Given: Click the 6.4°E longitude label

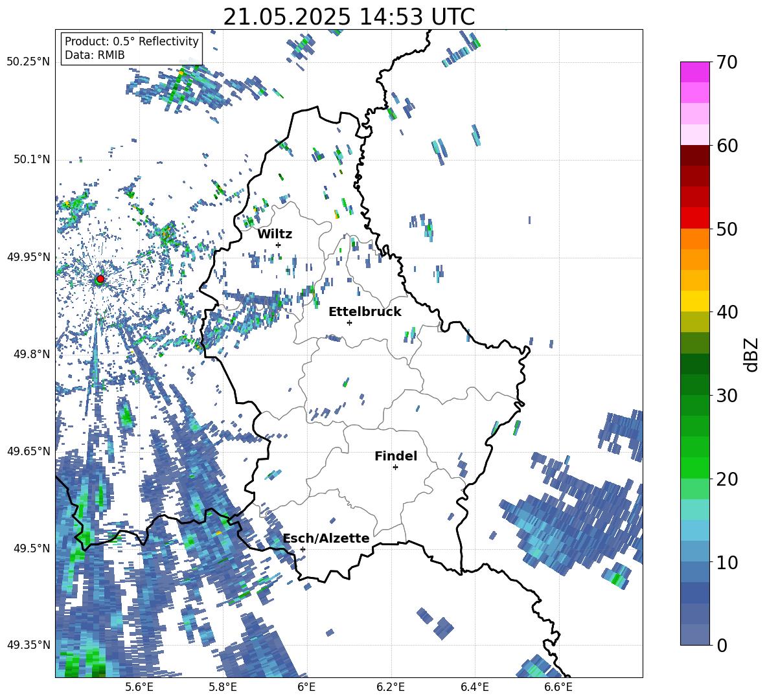Looking at the screenshot, I should click(474, 687).
